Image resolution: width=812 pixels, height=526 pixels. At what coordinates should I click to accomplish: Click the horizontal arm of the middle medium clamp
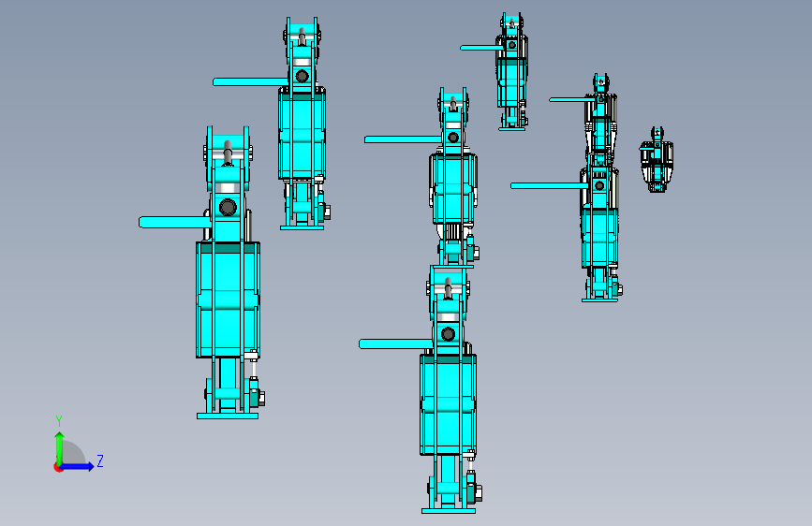(x=403, y=139)
